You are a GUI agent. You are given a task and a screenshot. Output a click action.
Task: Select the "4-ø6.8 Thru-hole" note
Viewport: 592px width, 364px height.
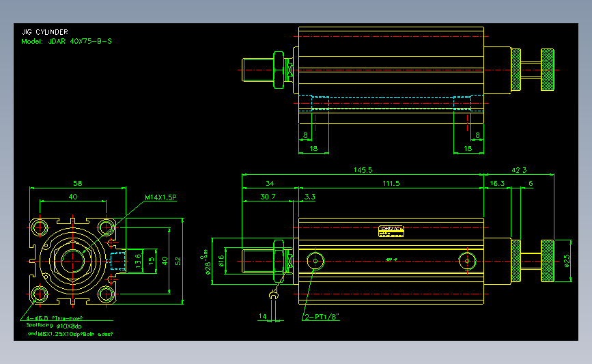click(x=55, y=318)
